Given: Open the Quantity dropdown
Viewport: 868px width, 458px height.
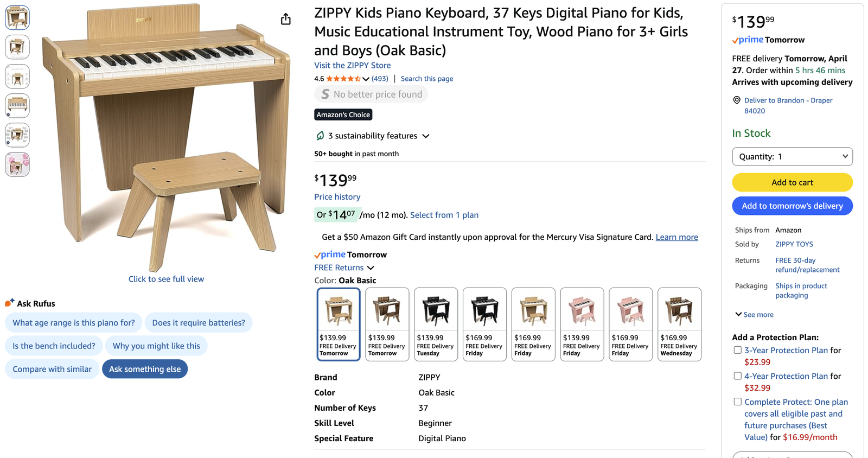Looking at the screenshot, I should coord(792,156).
